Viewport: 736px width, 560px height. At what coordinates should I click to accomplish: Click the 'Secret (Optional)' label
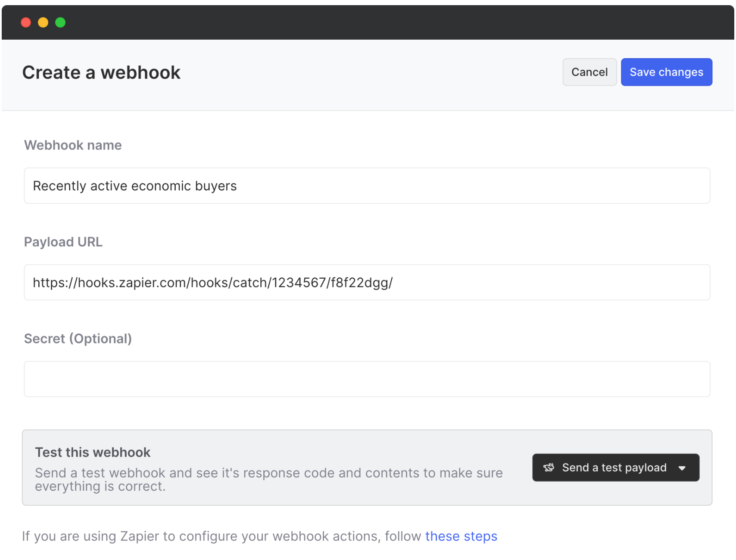78,339
